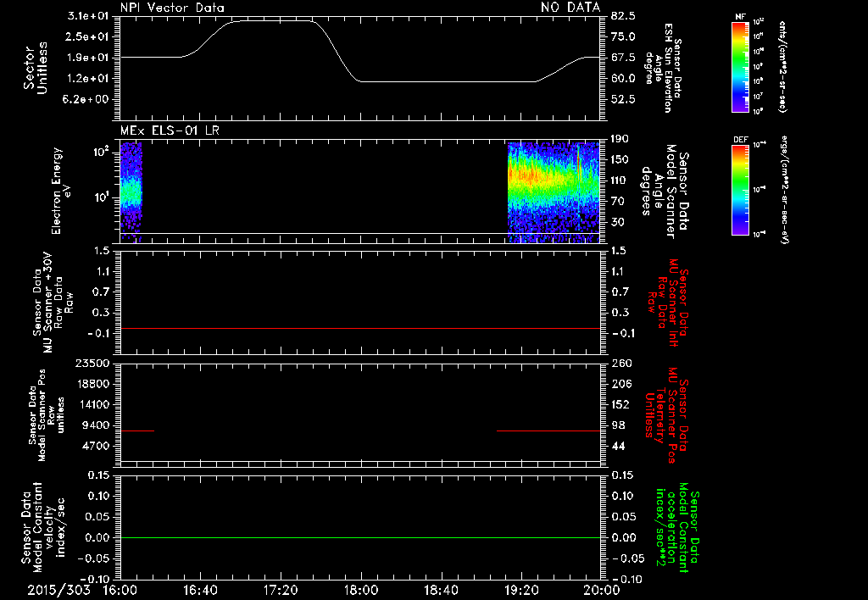This screenshot has height=600, width=868.
Task: Click the 9400 scanner position tick
Action: [x=97, y=425]
